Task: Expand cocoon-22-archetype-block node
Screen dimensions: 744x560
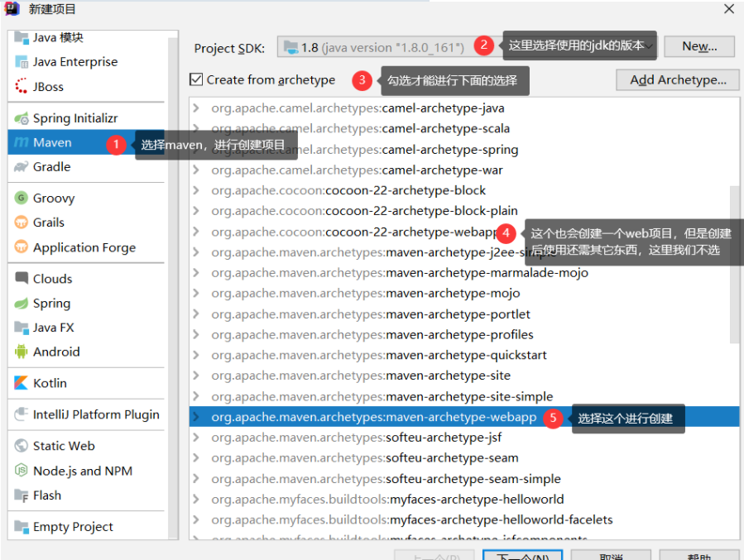Action: (196, 190)
